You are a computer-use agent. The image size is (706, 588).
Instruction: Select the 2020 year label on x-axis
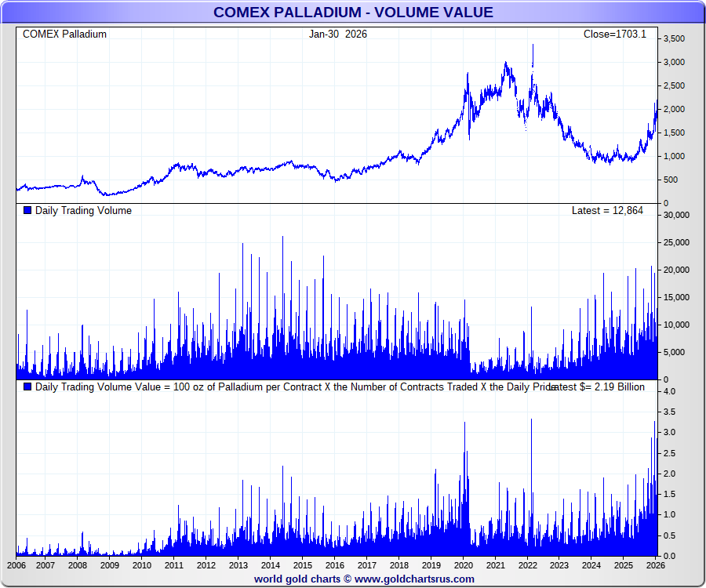click(463, 565)
